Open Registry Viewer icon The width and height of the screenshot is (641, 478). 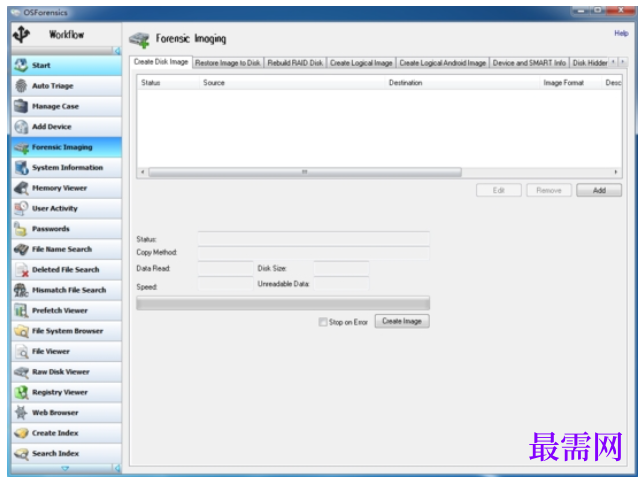point(21,392)
